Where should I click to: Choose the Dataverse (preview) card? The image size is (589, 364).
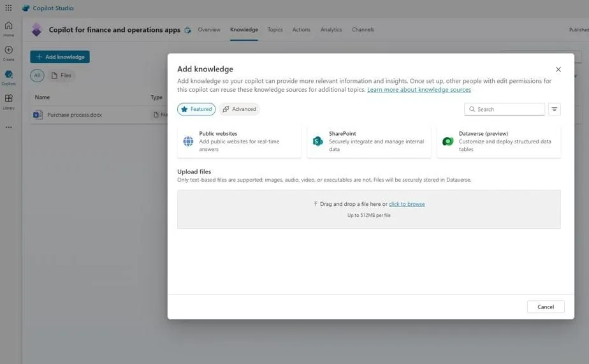499,142
